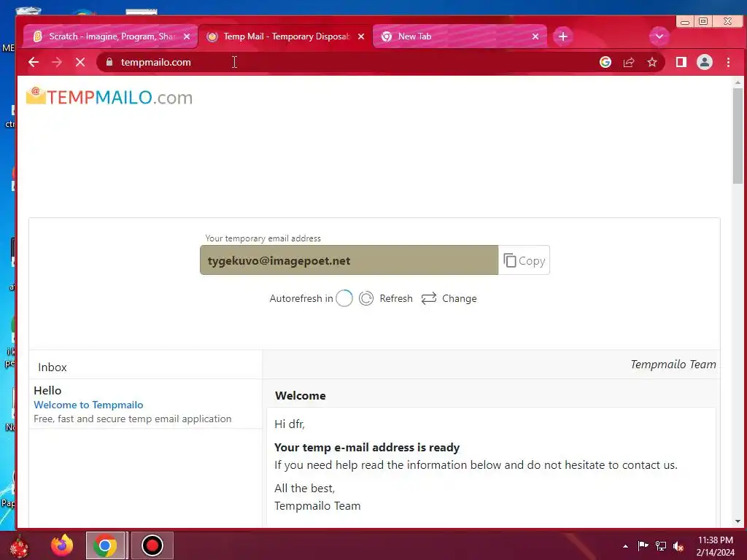
Task: Copy the temporary email address
Action: click(x=524, y=260)
